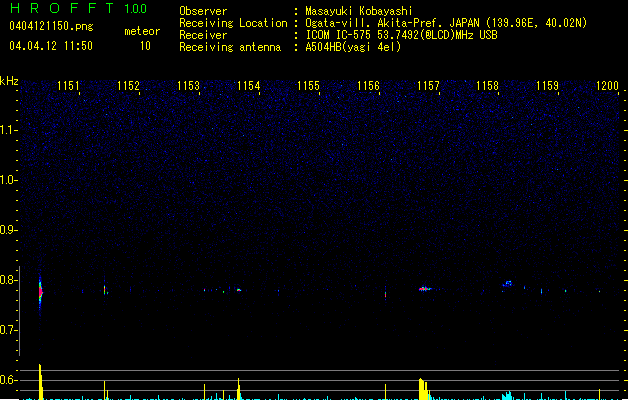Click the wide yellow power bar near 1157
The height and width of the screenshot is (400, 629).
click(x=424, y=389)
